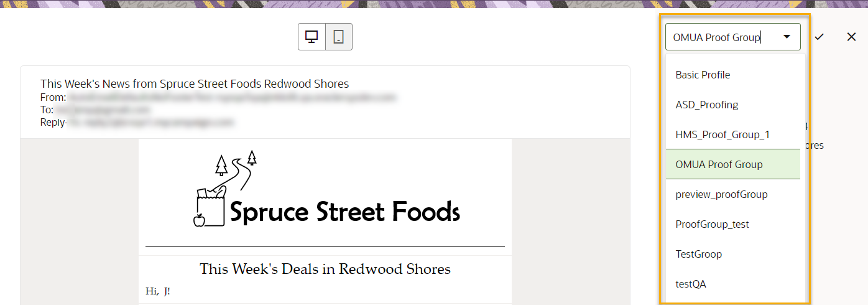Confirm selection with the checkmark icon
The image size is (868, 305).
819,37
